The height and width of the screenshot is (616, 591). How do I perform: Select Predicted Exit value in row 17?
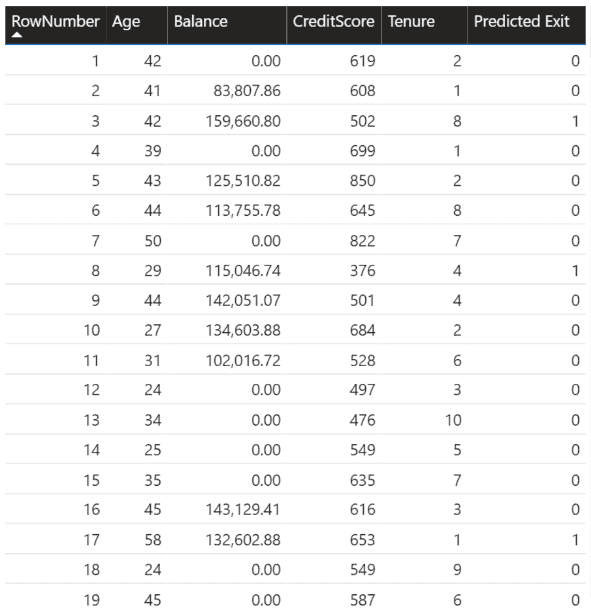click(x=575, y=540)
